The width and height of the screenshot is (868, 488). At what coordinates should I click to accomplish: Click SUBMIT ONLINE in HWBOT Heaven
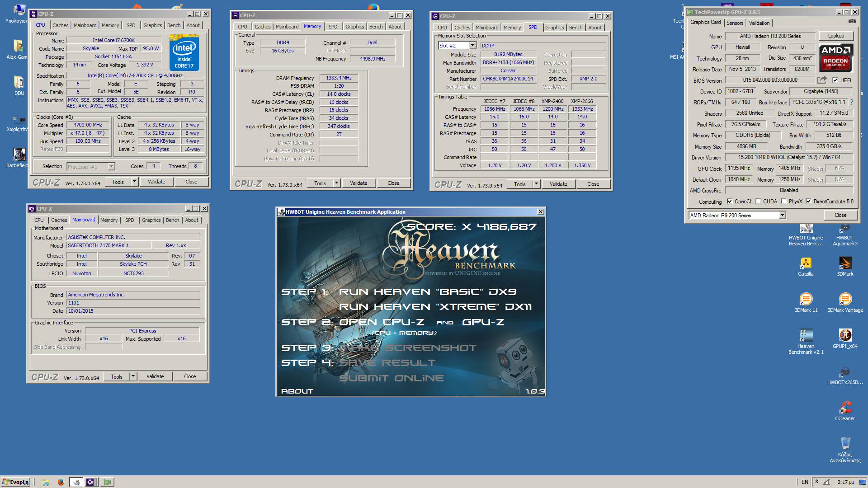pyautogui.click(x=392, y=378)
